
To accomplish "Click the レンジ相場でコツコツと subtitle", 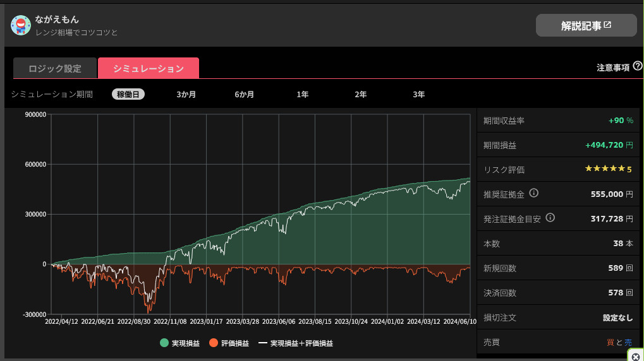I will click(76, 32).
